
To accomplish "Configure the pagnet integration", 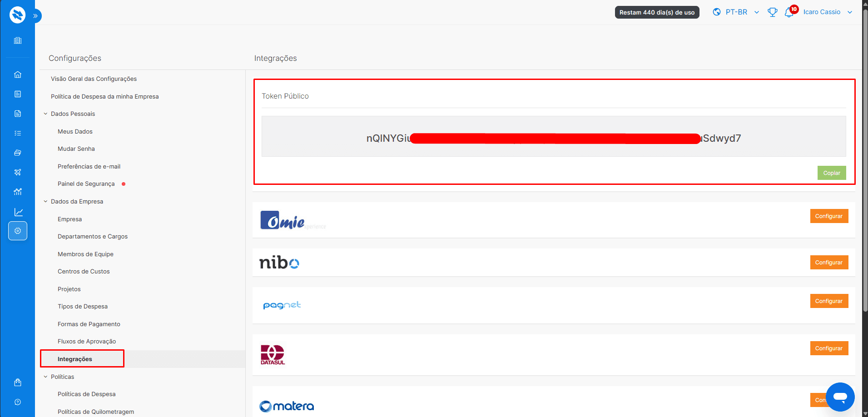I will point(829,301).
